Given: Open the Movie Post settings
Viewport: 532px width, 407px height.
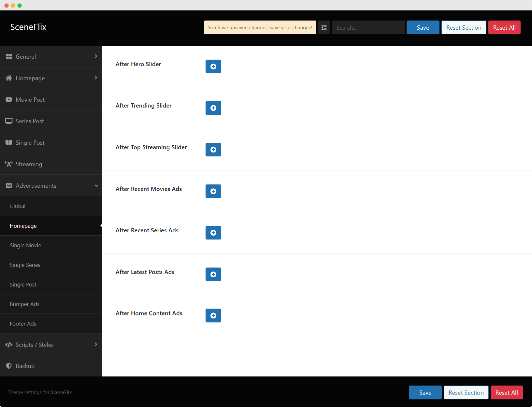Looking at the screenshot, I should 51,100.
